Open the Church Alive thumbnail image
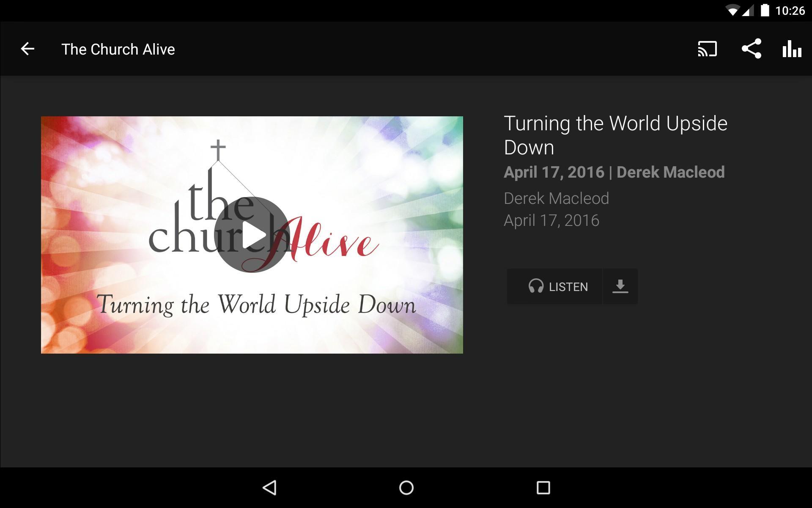The height and width of the screenshot is (508, 812). tap(252, 235)
